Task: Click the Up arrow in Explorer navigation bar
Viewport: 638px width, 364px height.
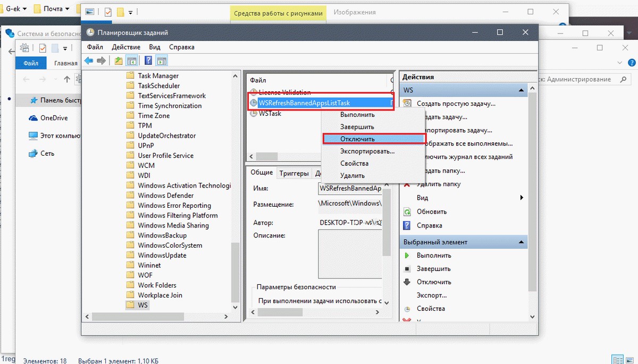Action: coord(67,79)
